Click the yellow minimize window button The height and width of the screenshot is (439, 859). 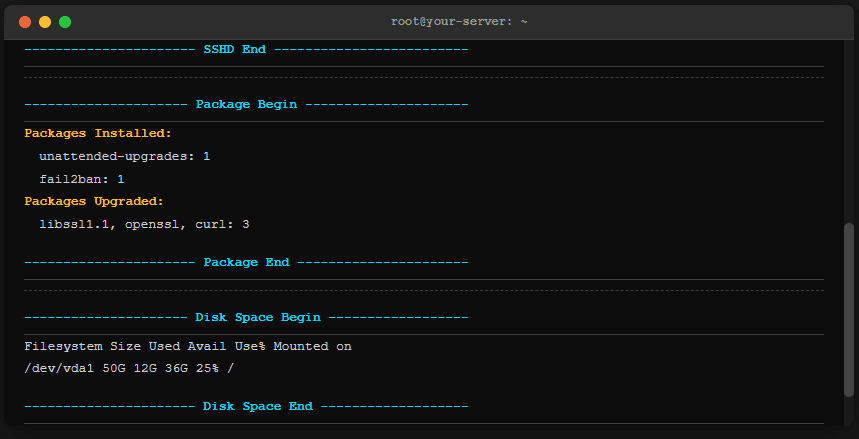[x=45, y=21]
